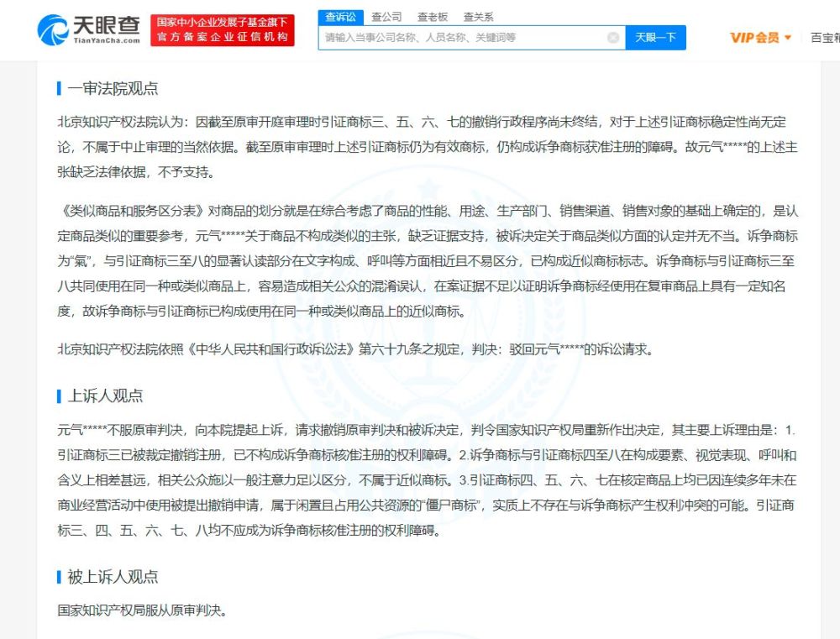
Task: Clear the search box with the X icon
Action: 613,38
